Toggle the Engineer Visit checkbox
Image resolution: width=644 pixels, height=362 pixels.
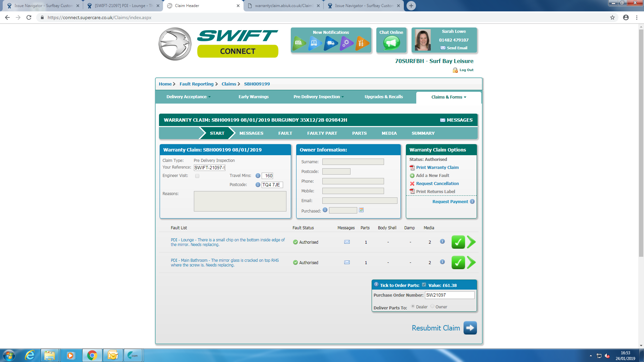coord(197,176)
